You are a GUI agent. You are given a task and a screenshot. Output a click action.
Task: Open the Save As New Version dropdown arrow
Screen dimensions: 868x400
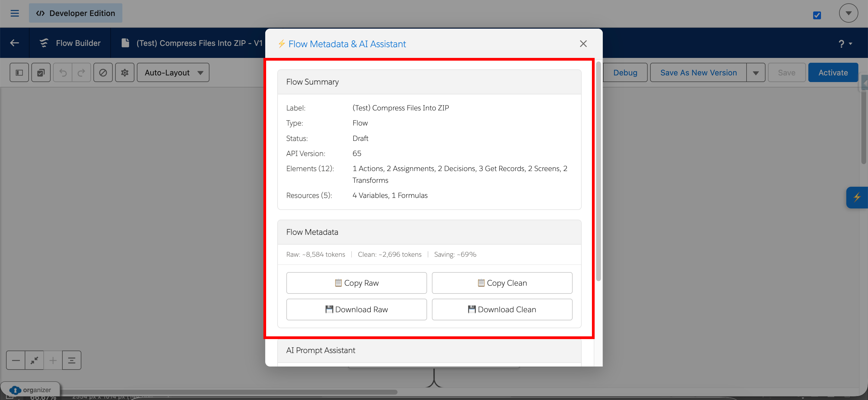pyautogui.click(x=756, y=72)
